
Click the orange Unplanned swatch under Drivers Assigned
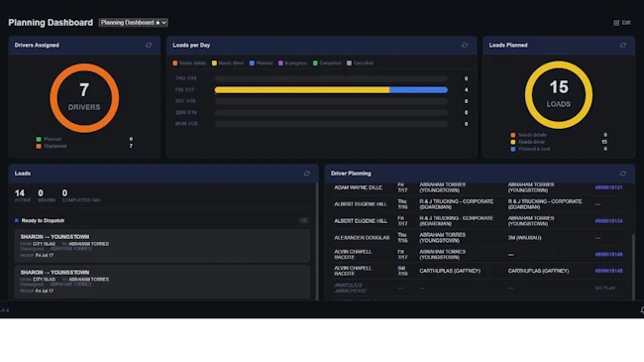coord(39,146)
